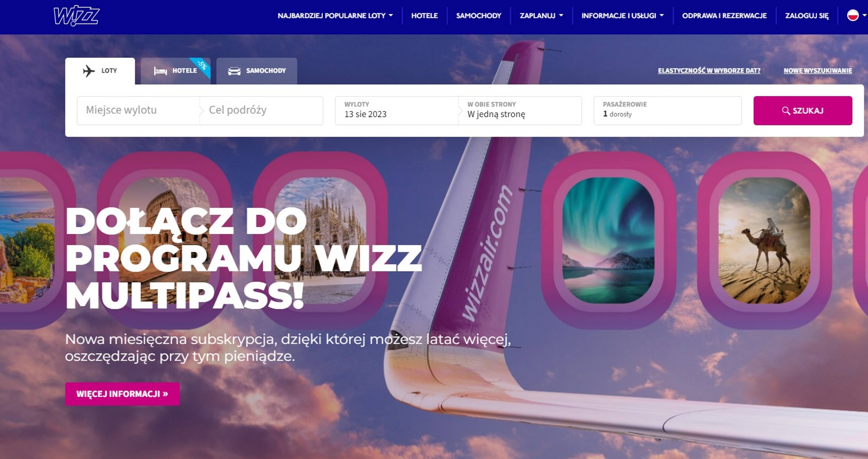Expand the Zaplanuj dropdown menu

pos(541,16)
